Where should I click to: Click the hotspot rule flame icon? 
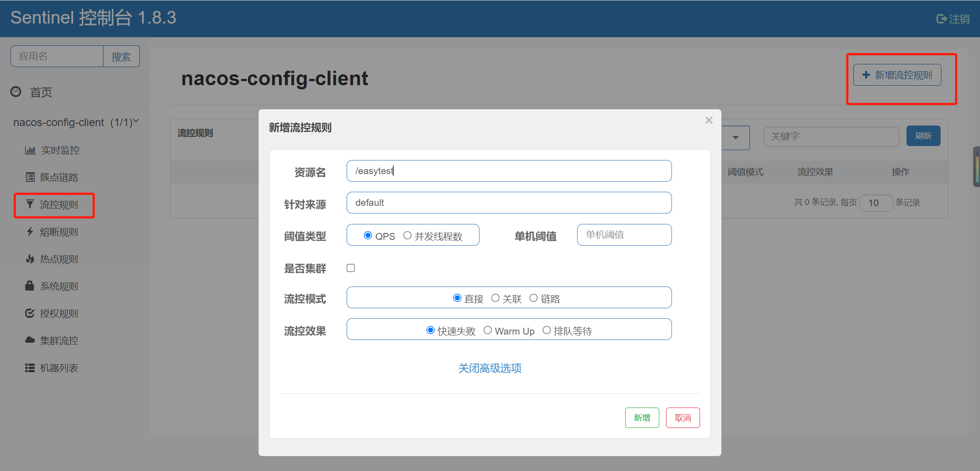[x=30, y=259]
